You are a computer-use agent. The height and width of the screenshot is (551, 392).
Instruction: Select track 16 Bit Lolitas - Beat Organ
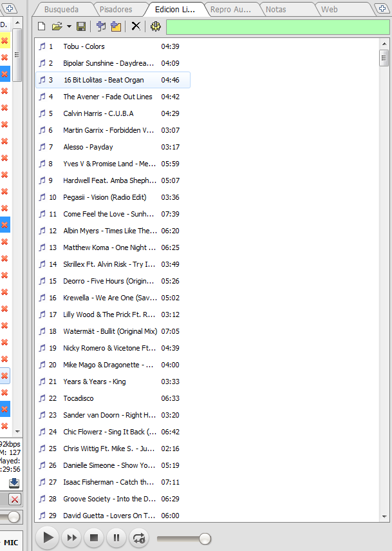tap(113, 80)
